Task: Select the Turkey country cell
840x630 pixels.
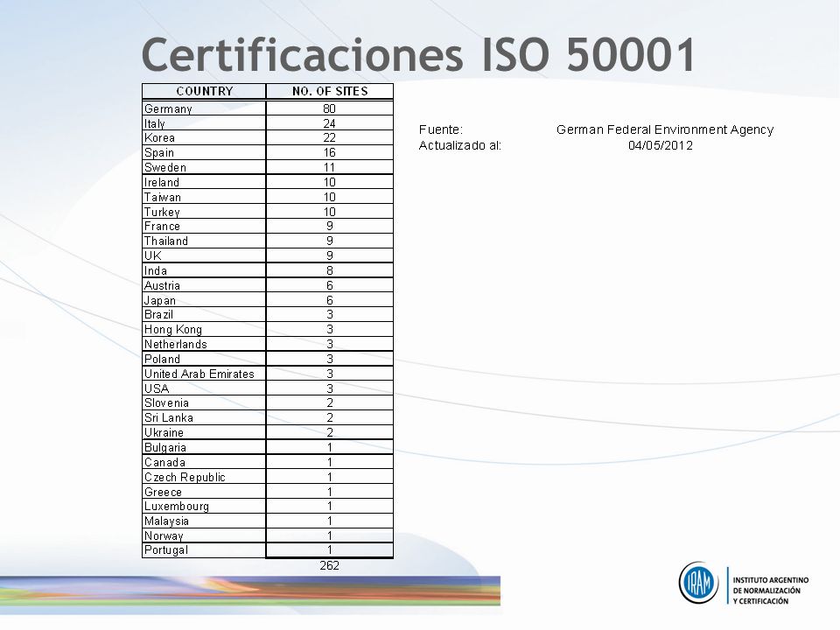Action: (x=204, y=212)
